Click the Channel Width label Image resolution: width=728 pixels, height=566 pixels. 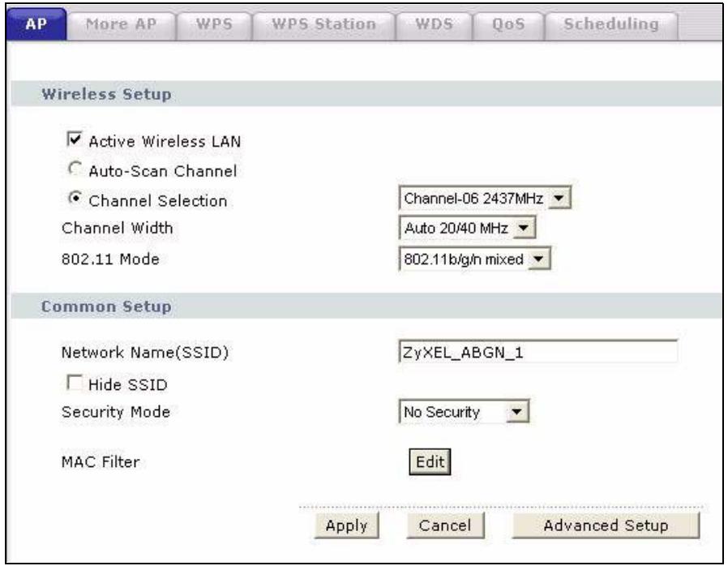click(117, 228)
